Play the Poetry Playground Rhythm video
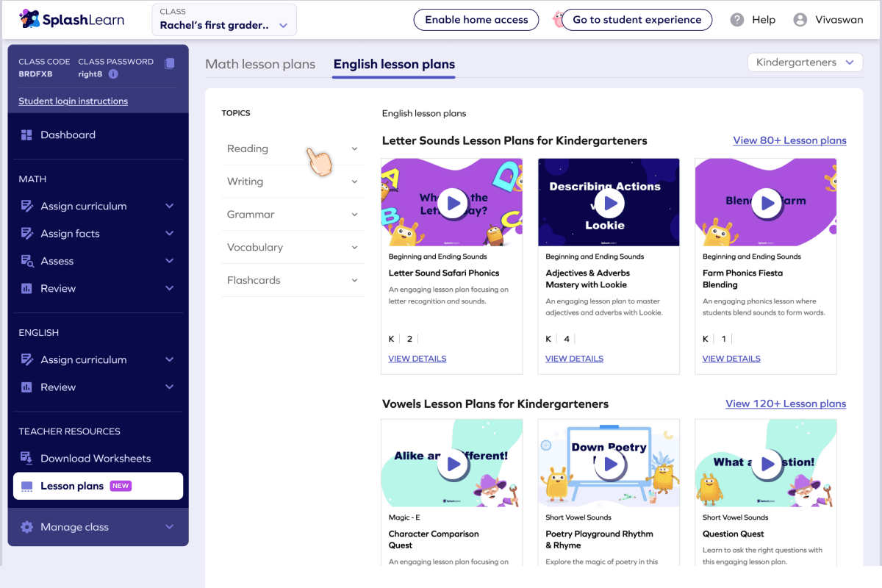882x588 pixels. tap(609, 464)
